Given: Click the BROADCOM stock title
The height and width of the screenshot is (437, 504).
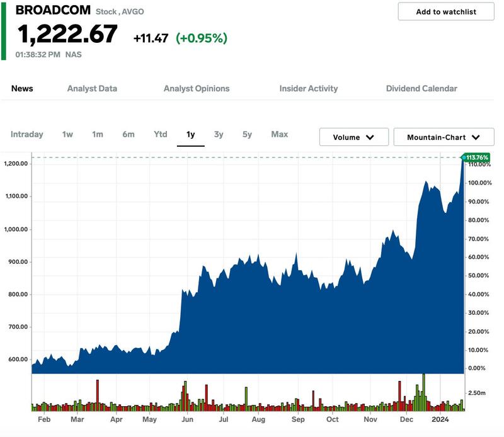Looking at the screenshot, I should (53, 10).
